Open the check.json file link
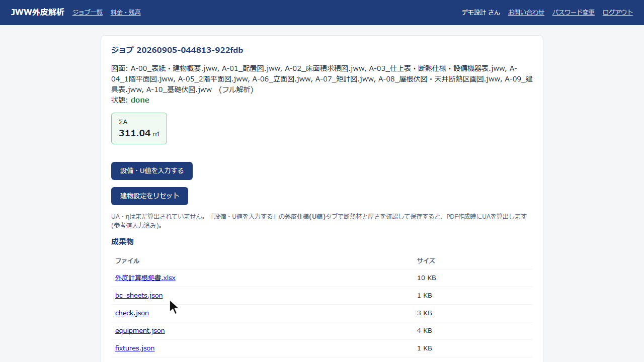The image size is (644, 362). [132, 313]
